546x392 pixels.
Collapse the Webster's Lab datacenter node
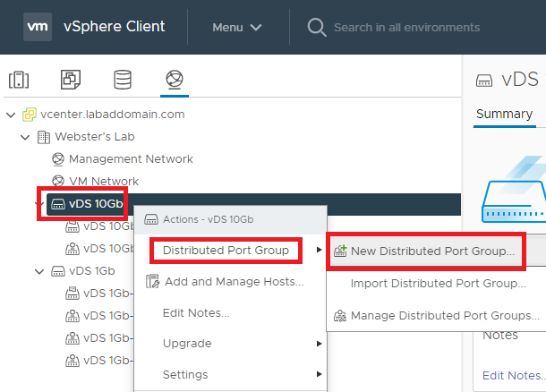[x=25, y=137]
